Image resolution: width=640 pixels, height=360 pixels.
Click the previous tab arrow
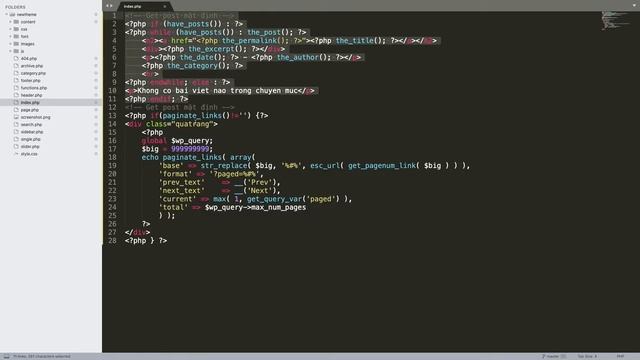coord(107,6)
